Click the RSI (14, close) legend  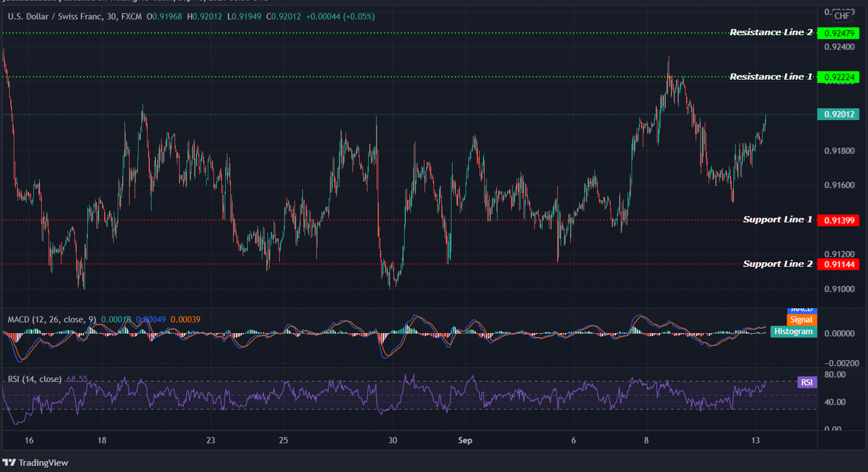(35, 379)
